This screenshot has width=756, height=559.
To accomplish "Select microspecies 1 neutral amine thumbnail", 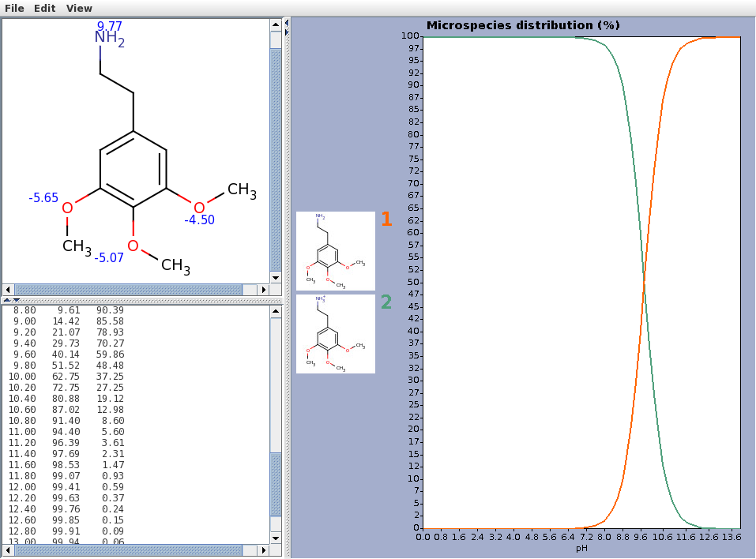I will 335,251.
